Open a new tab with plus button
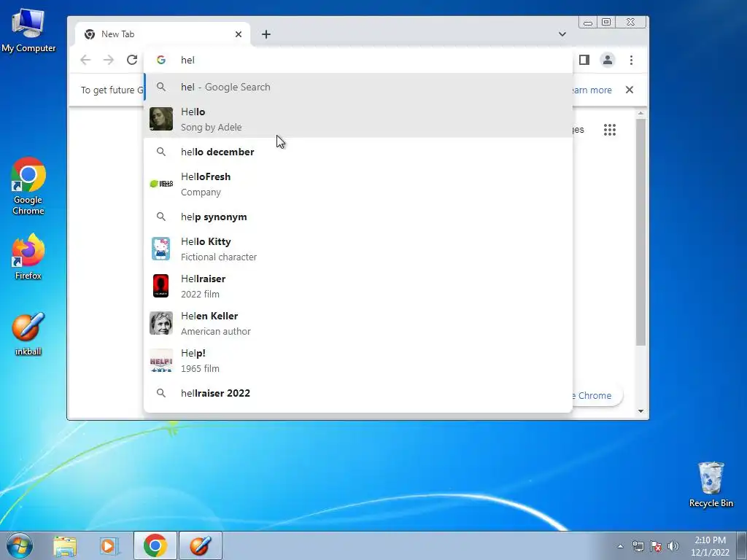747x560 pixels. coord(266,34)
